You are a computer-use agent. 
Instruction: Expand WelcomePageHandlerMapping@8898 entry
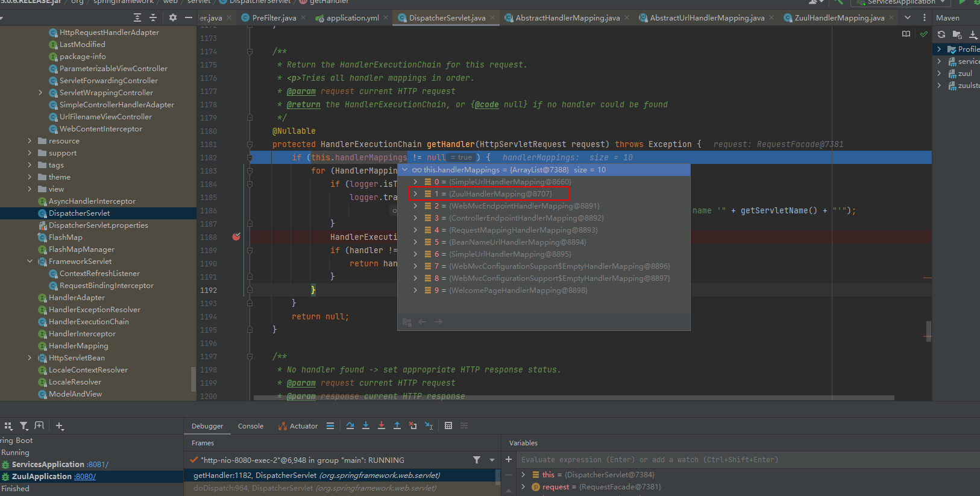coord(415,290)
